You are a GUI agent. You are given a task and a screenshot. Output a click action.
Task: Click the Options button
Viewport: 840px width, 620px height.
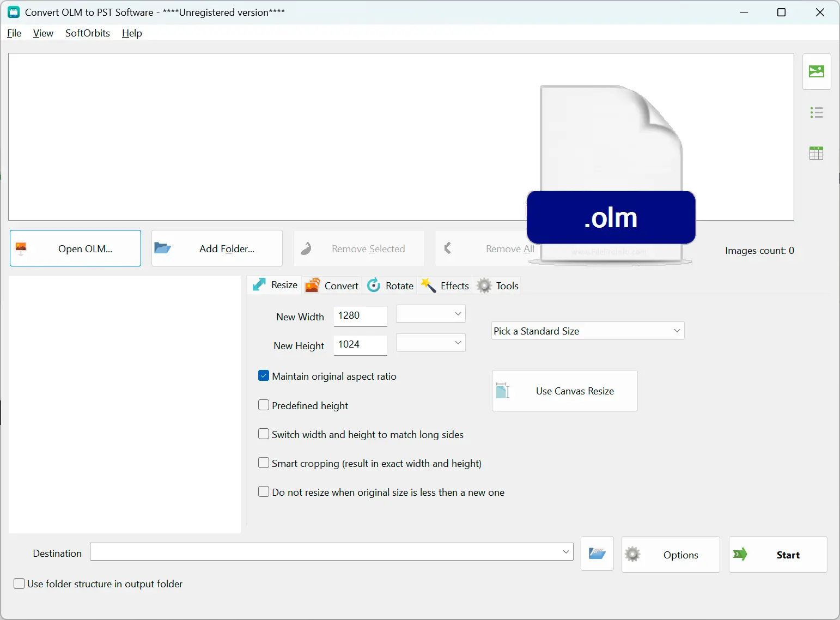point(671,555)
